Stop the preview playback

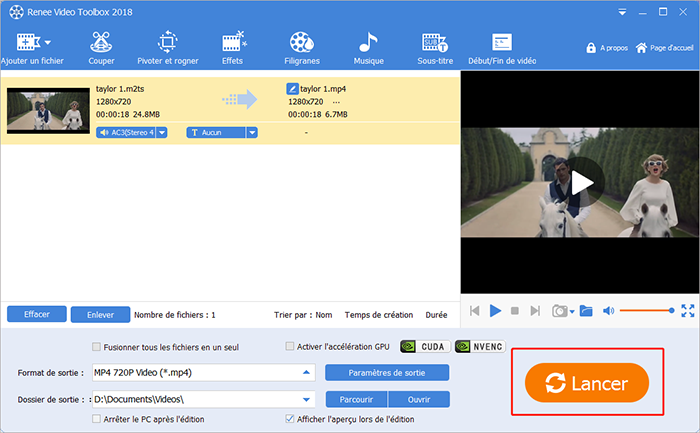coord(515,311)
